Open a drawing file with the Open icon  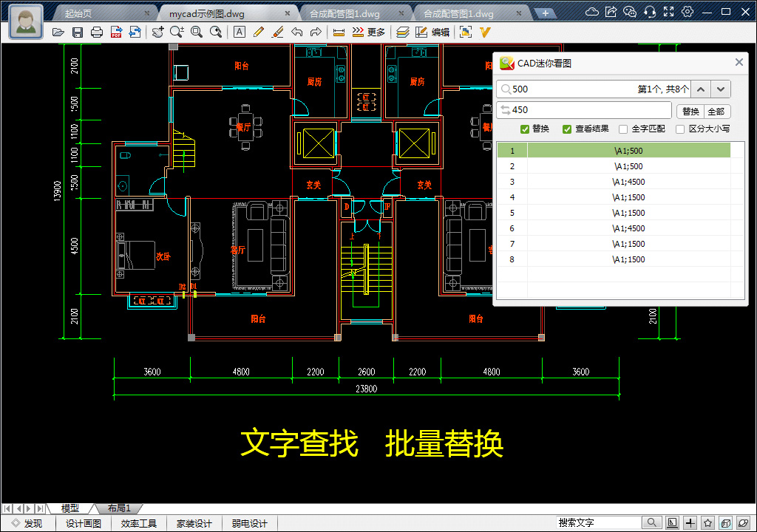pyautogui.click(x=58, y=32)
